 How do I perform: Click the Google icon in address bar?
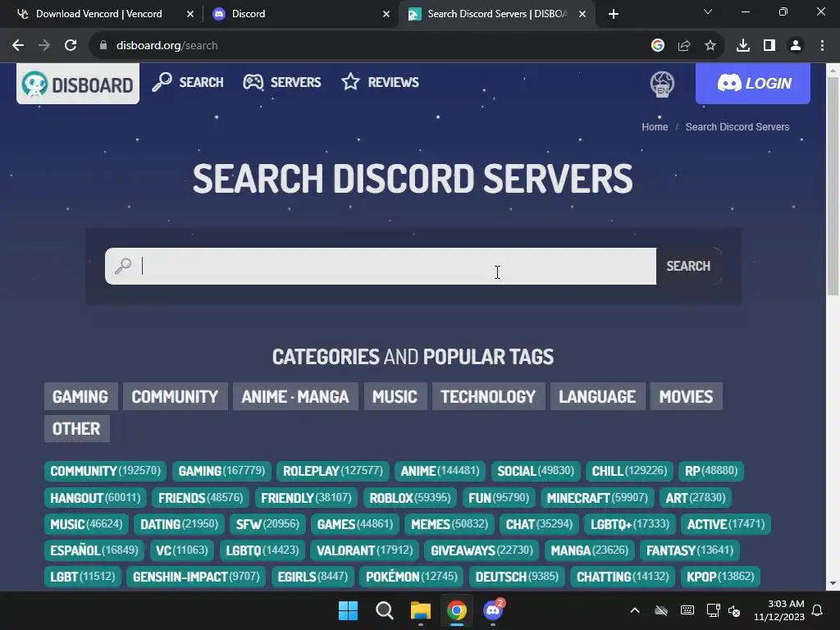pos(658,46)
